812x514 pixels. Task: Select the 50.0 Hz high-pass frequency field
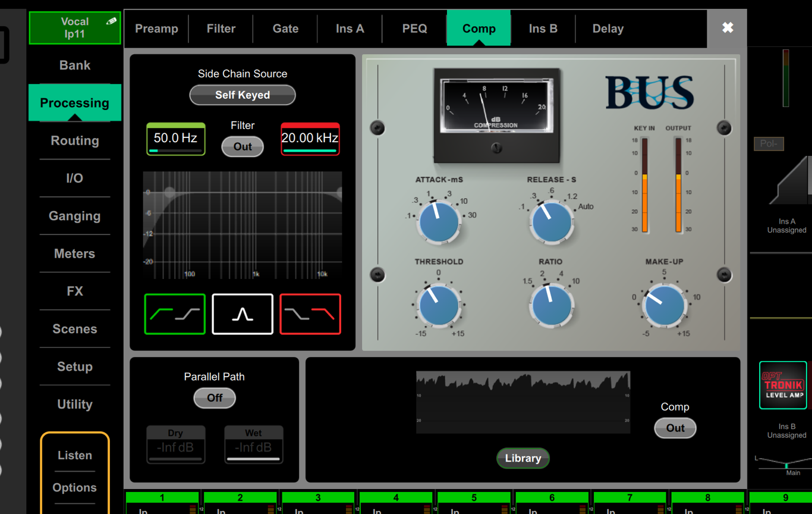pos(175,139)
